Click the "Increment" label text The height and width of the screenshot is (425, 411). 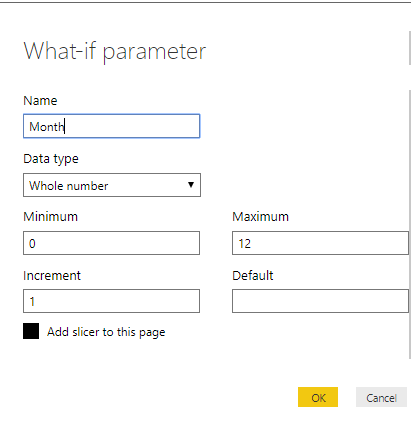pos(52,276)
